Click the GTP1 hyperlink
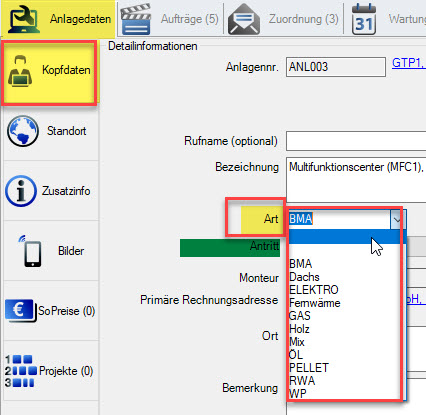This screenshot has height=415, width=426. click(x=409, y=63)
